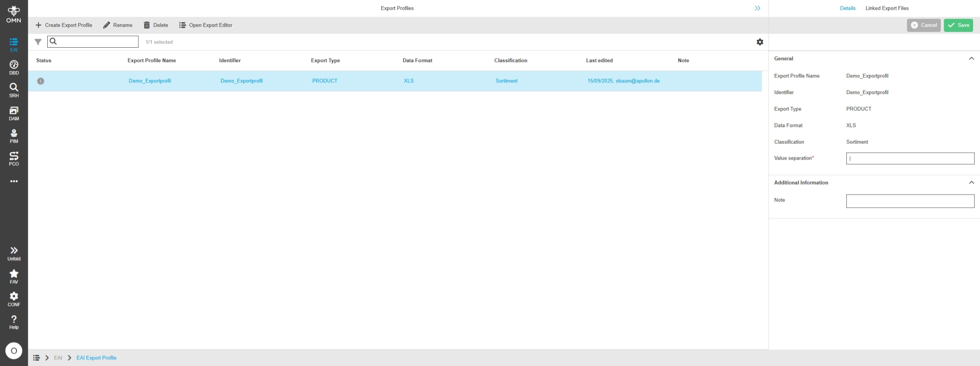The image size is (980, 366).
Task: Click status icon of Demo_Exportprofil row
Action: pos(40,81)
